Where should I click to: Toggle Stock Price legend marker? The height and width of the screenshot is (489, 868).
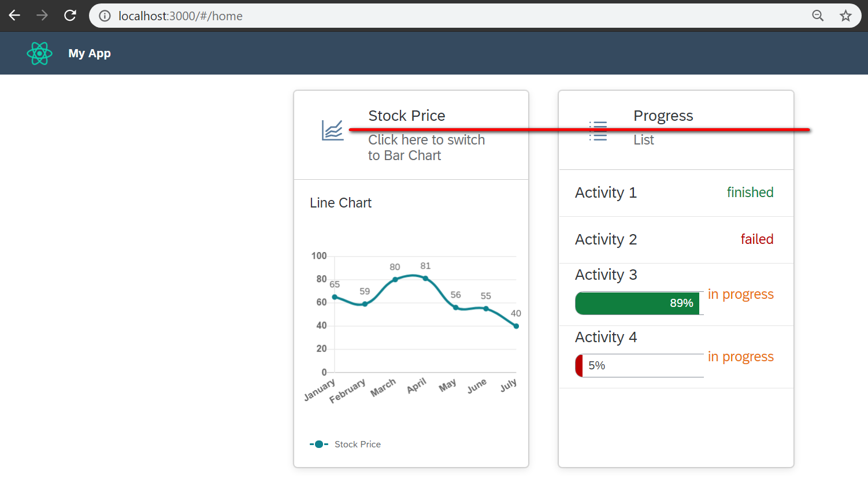[x=319, y=444]
